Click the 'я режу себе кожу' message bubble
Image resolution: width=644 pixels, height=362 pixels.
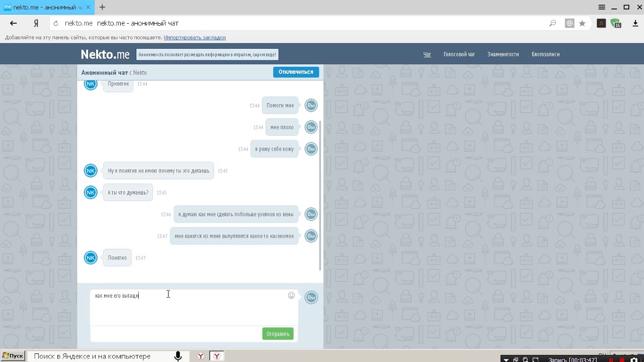(x=274, y=149)
